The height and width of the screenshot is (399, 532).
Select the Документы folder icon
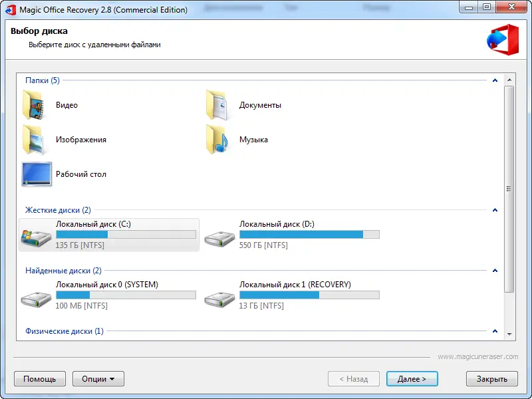[217, 105]
